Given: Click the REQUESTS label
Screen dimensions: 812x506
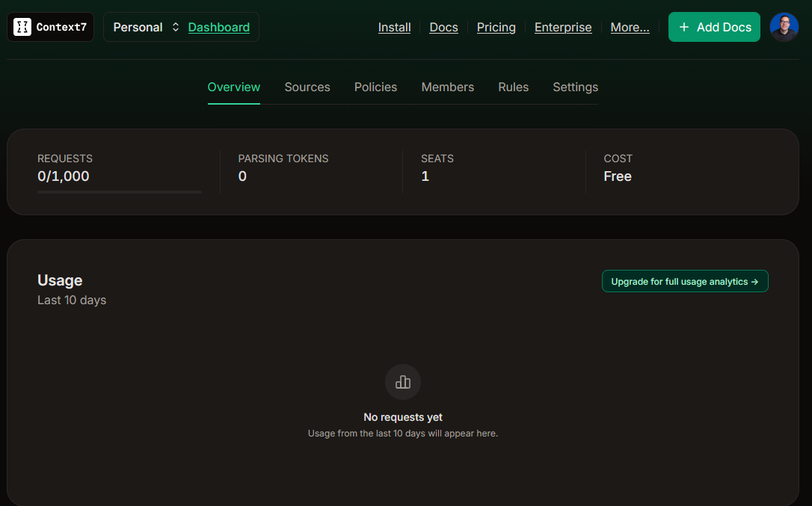Looking at the screenshot, I should point(65,158).
